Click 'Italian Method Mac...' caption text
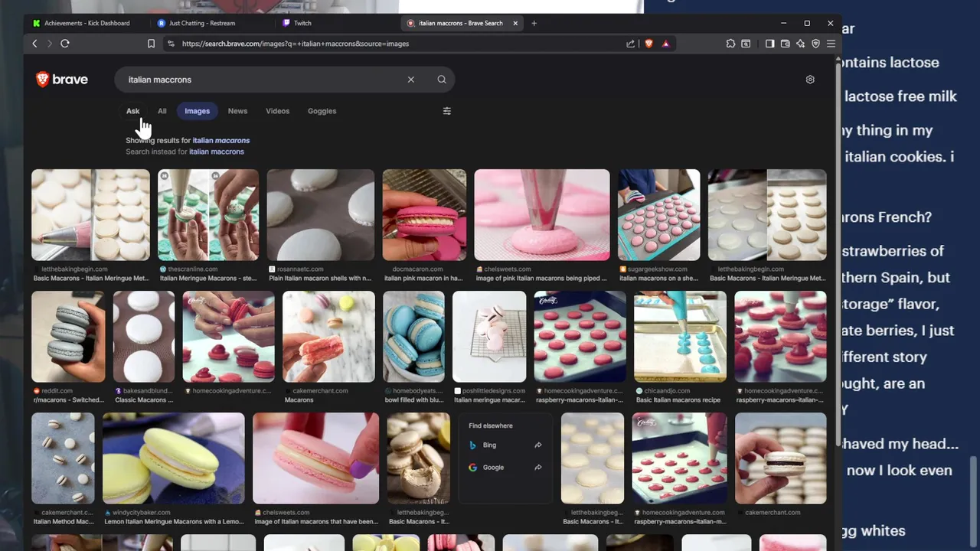The width and height of the screenshot is (980, 551). (x=64, y=522)
